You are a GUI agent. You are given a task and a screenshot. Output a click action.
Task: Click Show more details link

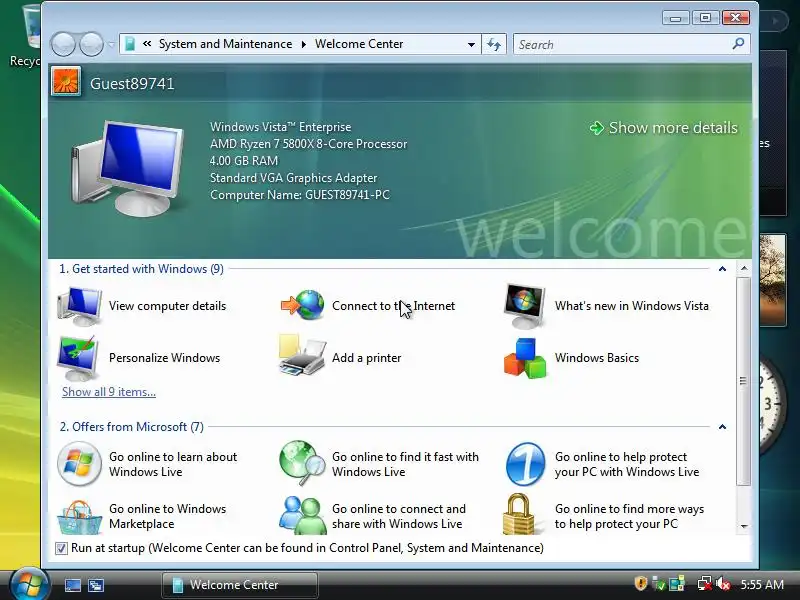[672, 128]
